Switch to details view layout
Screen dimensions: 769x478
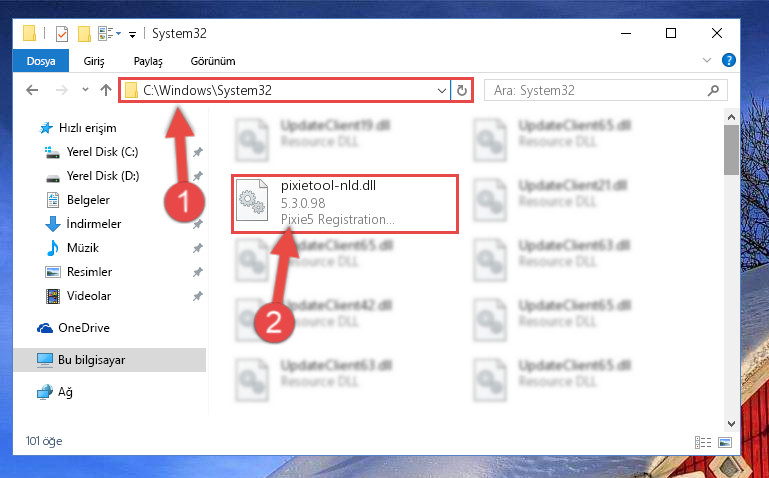click(x=703, y=442)
